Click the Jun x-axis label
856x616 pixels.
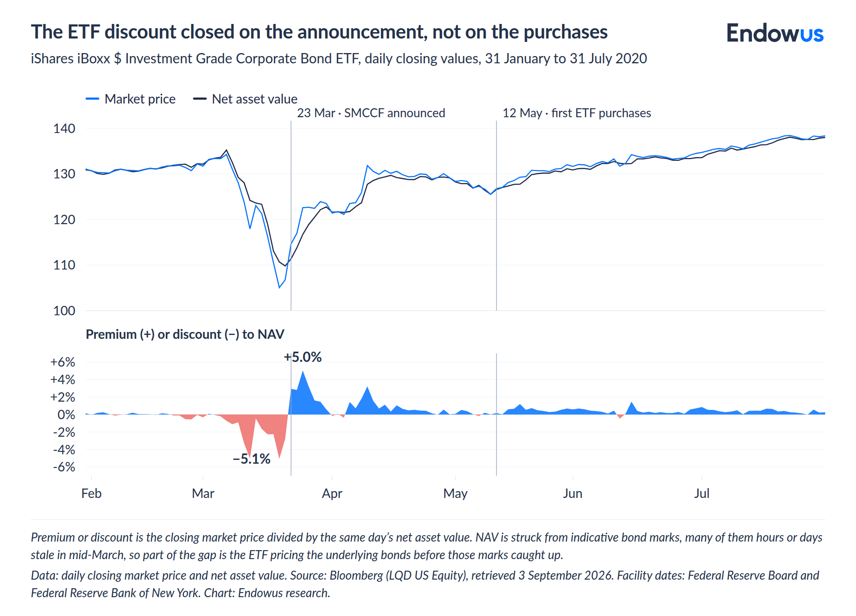point(573,493)
